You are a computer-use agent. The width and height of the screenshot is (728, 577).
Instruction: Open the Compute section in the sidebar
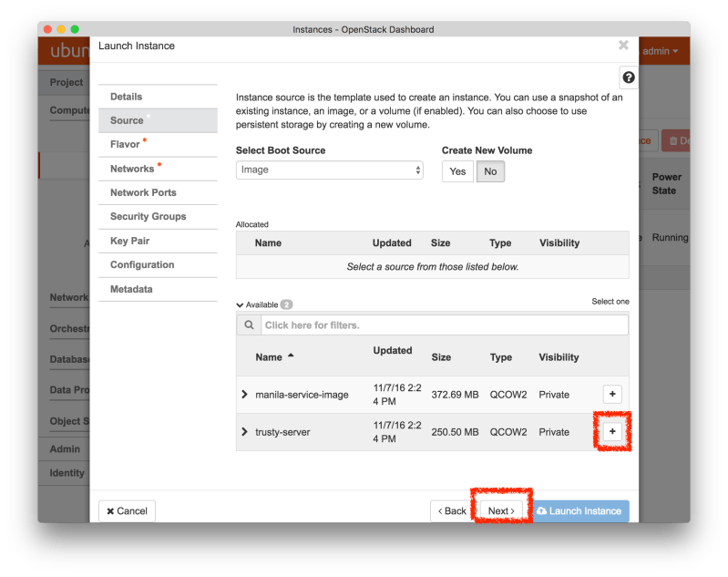click(69, 110)
